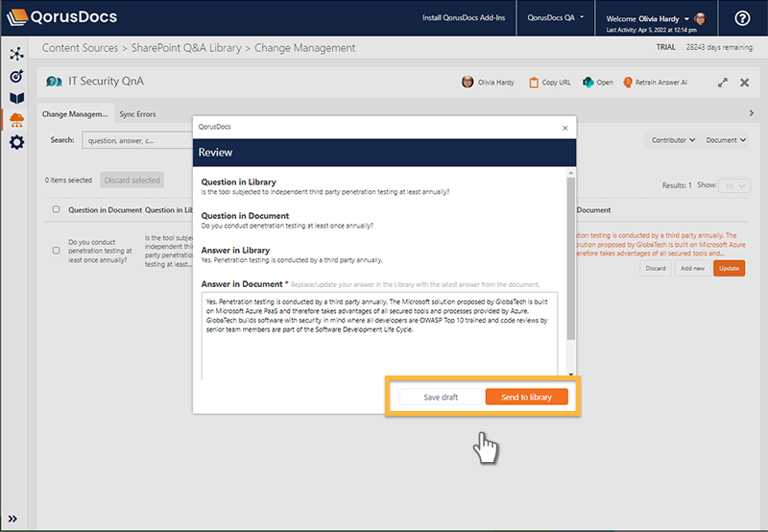Click the Review dialog scrollbar thumb
768x532 pixels.
(570, 258)
